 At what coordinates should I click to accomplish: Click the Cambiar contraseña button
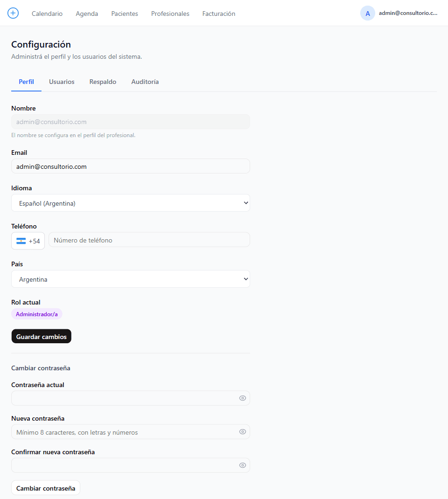tap(46, 488)
